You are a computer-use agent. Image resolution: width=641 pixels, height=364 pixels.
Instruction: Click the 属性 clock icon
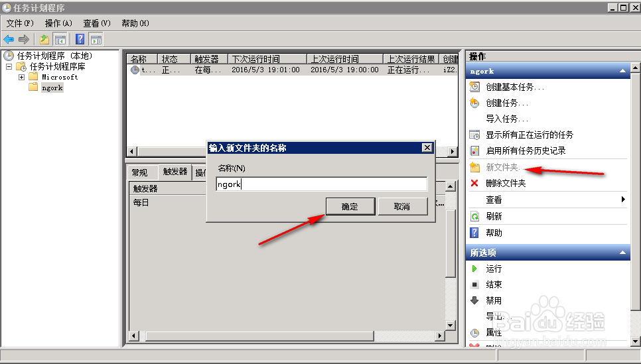point(474,333)
